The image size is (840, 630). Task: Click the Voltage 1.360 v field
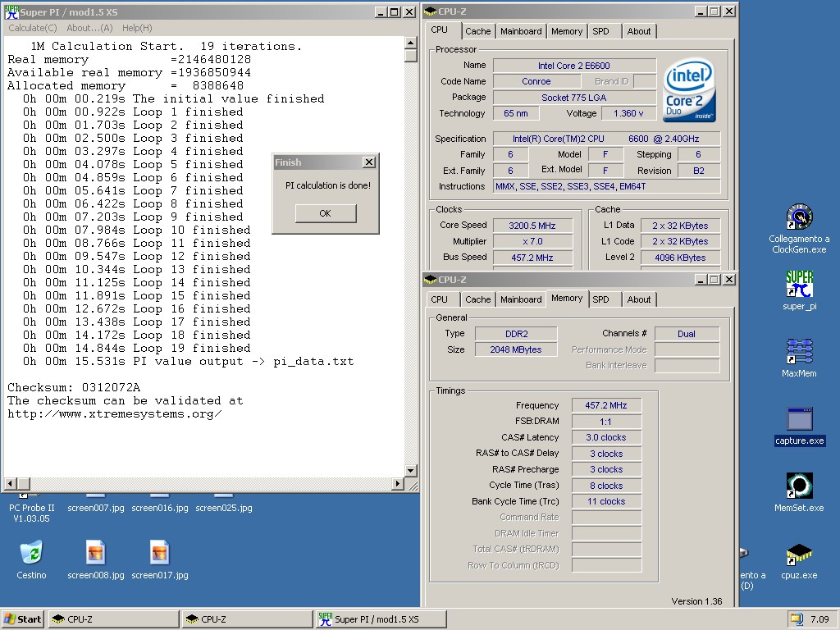click(x=628, y=113)
